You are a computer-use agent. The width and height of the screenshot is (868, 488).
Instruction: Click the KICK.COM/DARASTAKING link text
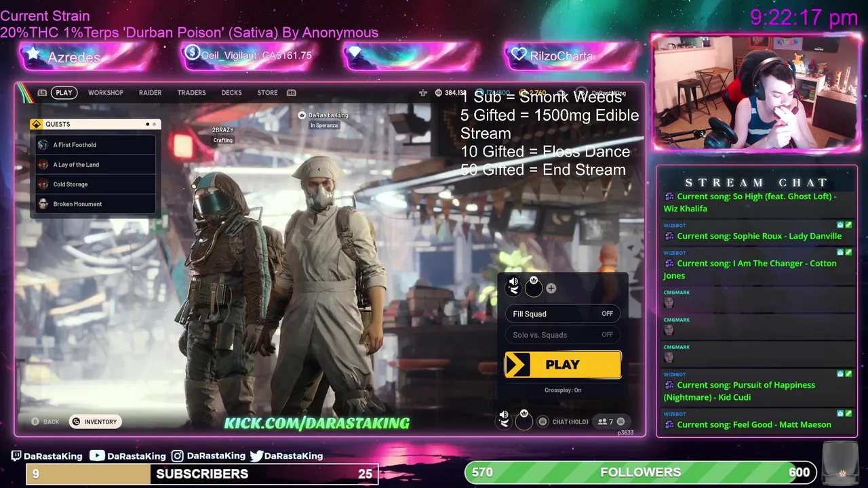[317, 424]
